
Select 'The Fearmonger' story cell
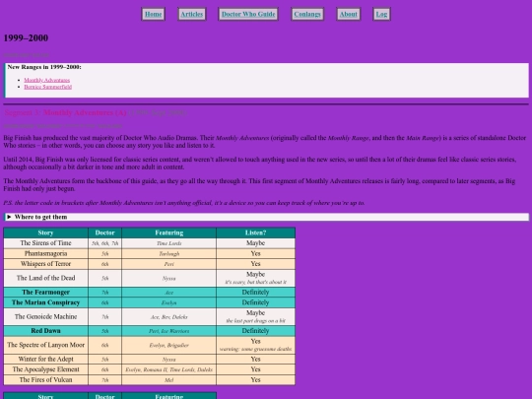click(45, 293)
